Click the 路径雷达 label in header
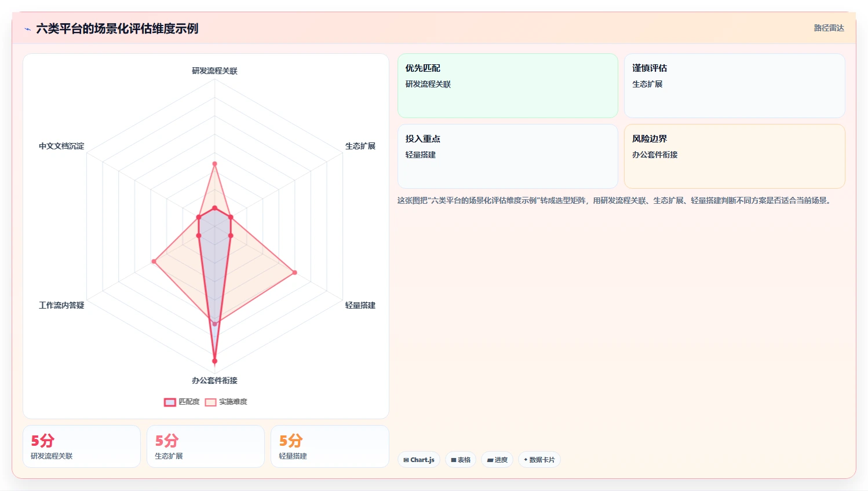Screen dimensions: 868x491 [x=829, y=28]
